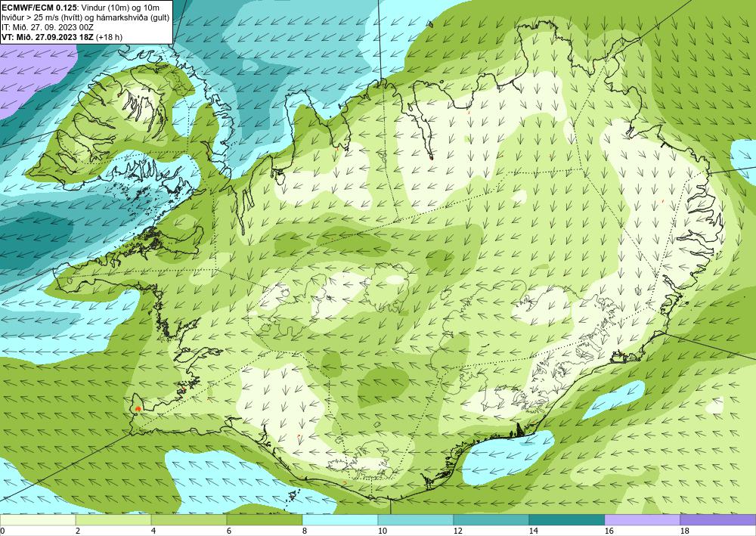Click the ECMWF/ECM 0.125 title text
This screenshot has height=536, width=756.
click(38, 8)
